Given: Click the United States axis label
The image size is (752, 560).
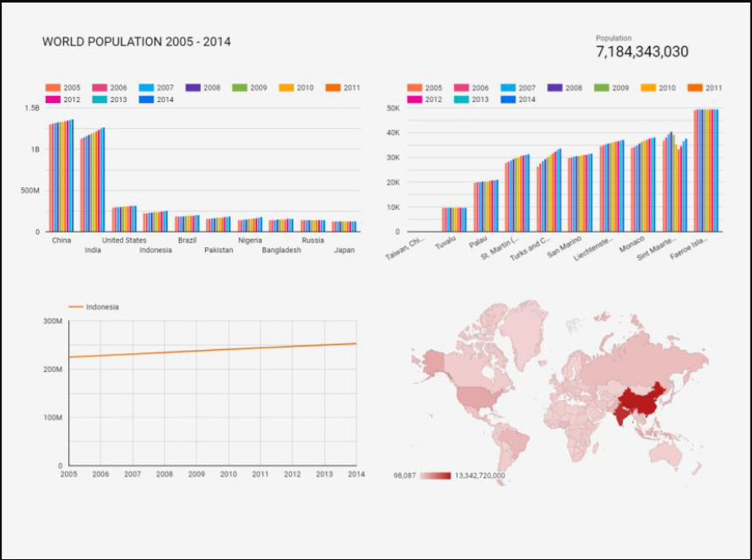Looking at the screenshot, I should [x=124, y=240].
